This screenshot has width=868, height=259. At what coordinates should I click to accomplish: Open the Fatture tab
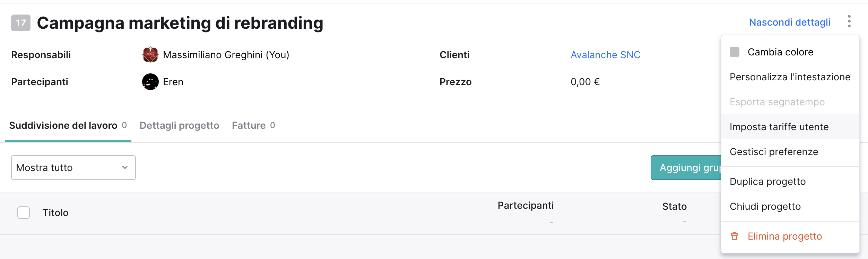coord(253,125)
